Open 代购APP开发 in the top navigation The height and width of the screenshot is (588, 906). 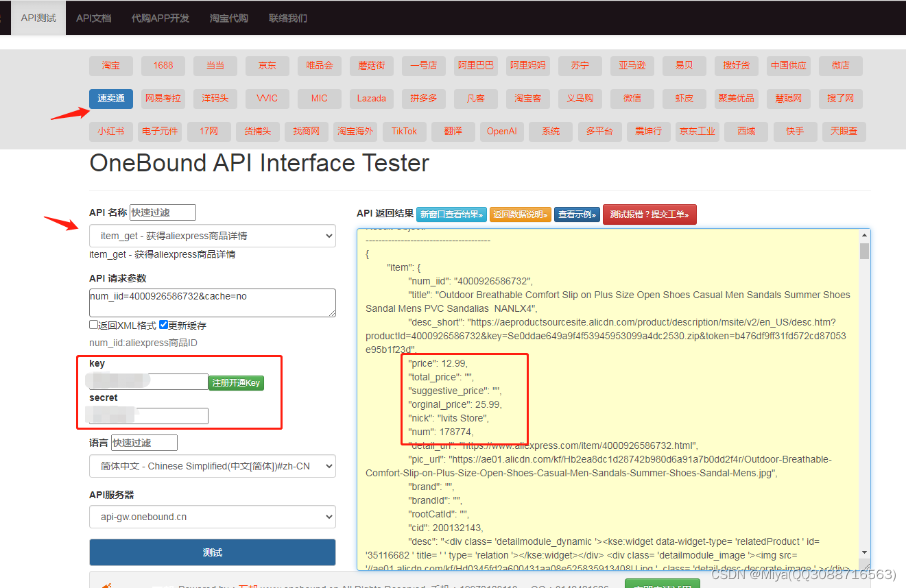point(160,18)
